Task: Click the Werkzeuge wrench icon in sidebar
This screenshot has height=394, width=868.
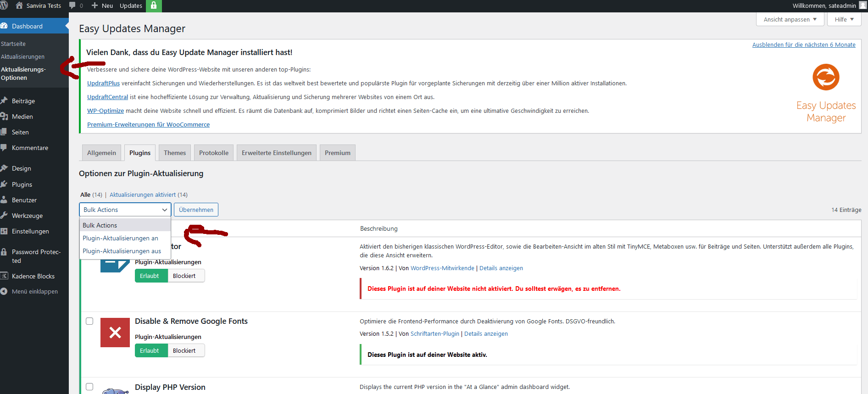Action: [4, 216]
